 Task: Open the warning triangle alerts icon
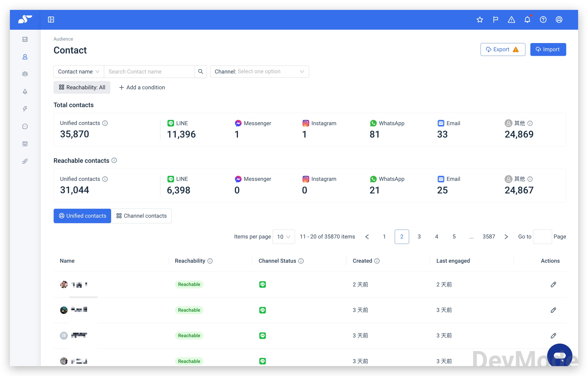pyautogui.click(x=511, y=20)
